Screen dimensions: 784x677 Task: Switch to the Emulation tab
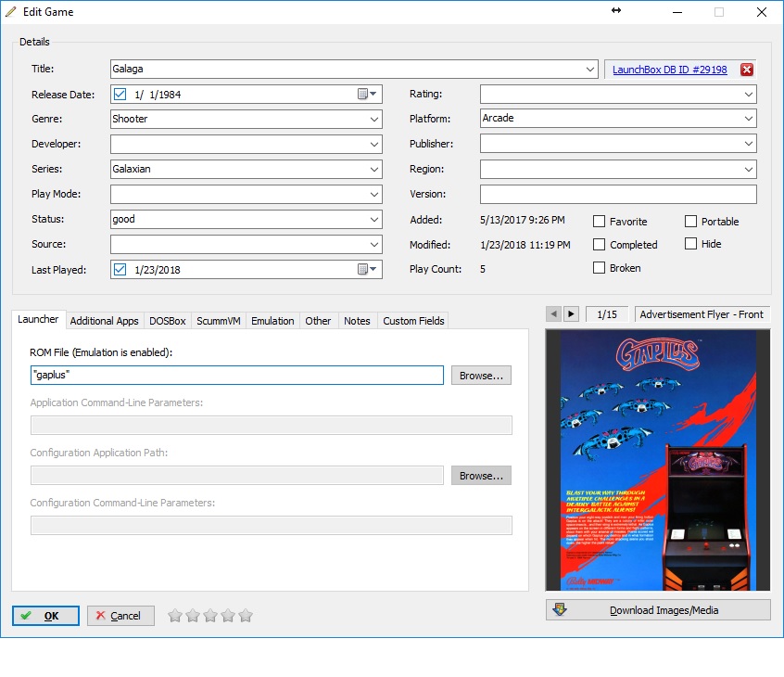click(x=272, y=321)
